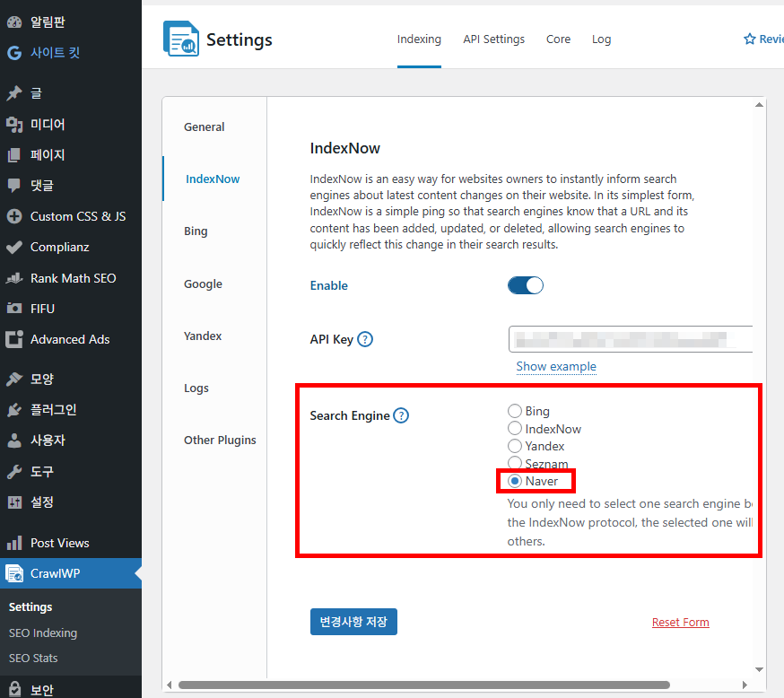Select the IndexNow search engine radio
Viewport: 784px width, 698px height.
tap(515, 429)
